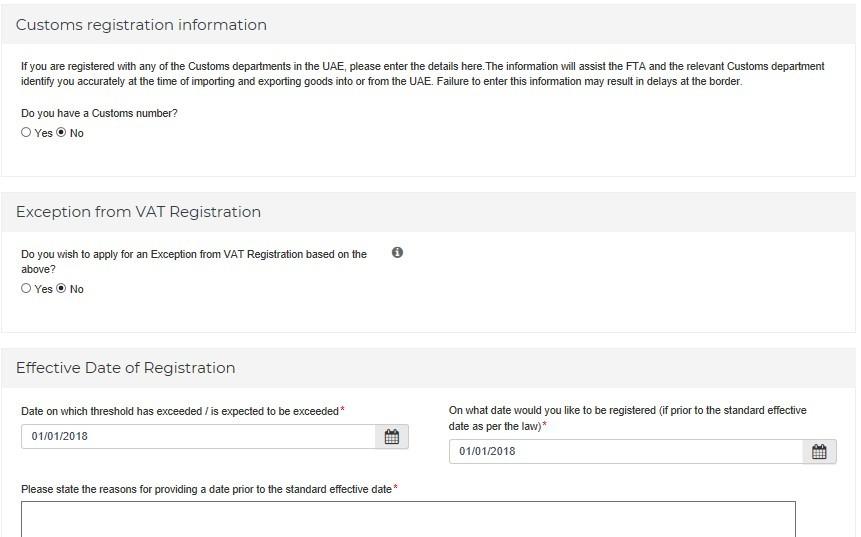Click the desired registration date field
The height and width of the screenshot is (537, 861).
(x=626, y=451)
